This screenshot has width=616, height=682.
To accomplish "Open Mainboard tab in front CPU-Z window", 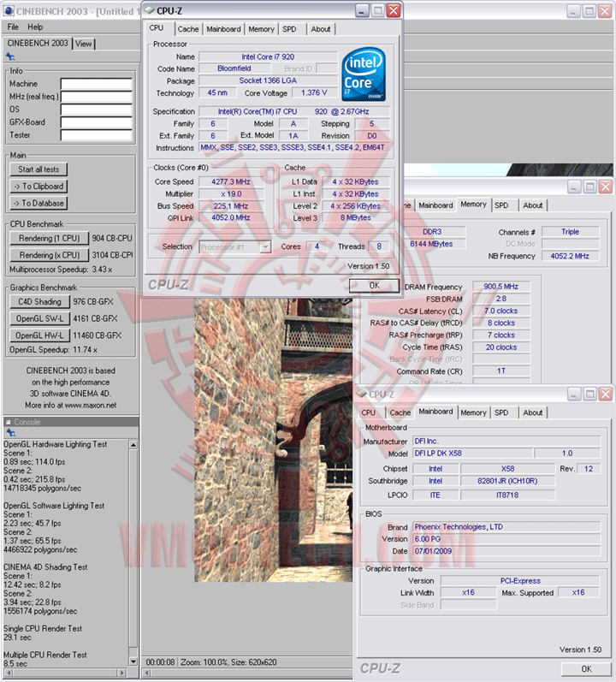I will (x=223, y=29).
